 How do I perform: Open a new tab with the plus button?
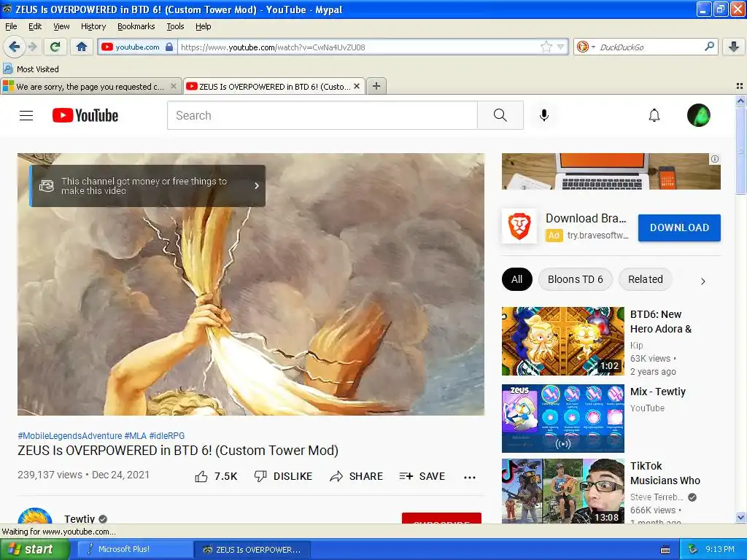pos(376,86)
